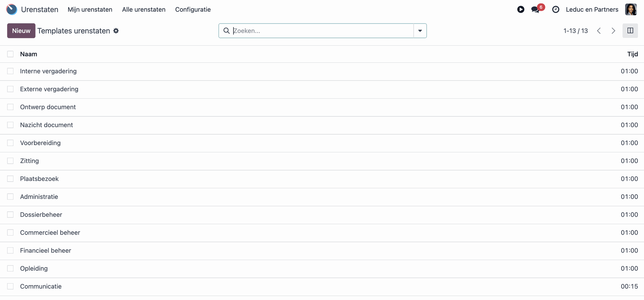Tick the Zitting row checkbox
The height and width of the screenshot is (300, 644).
[x=10, y=161]
